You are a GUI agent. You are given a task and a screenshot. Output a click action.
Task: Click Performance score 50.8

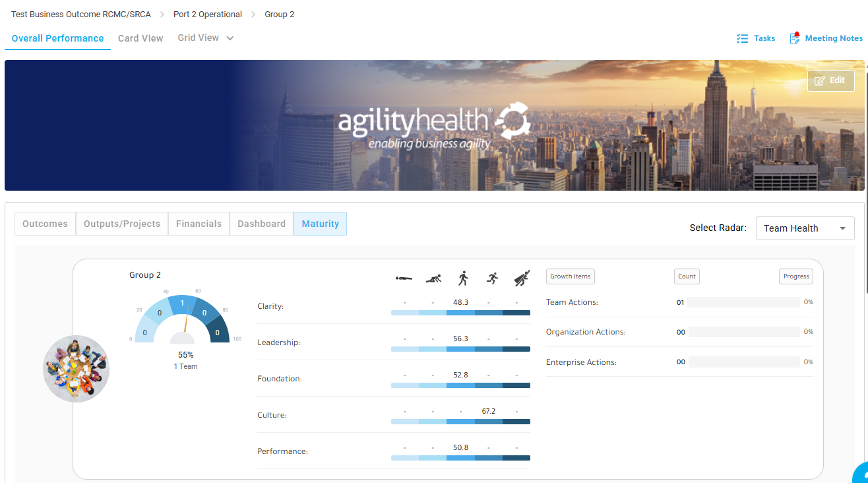[x=460, y=447]
